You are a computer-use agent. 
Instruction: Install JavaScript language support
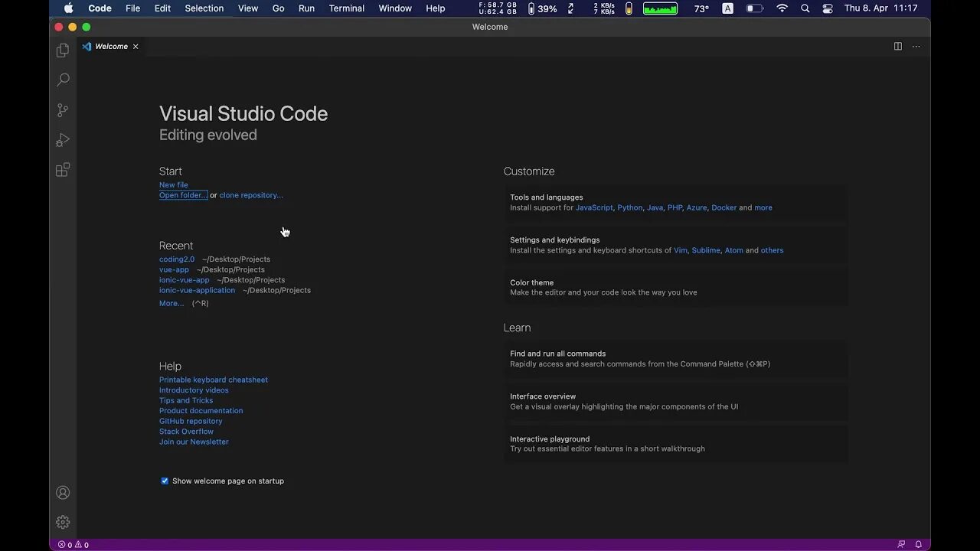point(594,207)
